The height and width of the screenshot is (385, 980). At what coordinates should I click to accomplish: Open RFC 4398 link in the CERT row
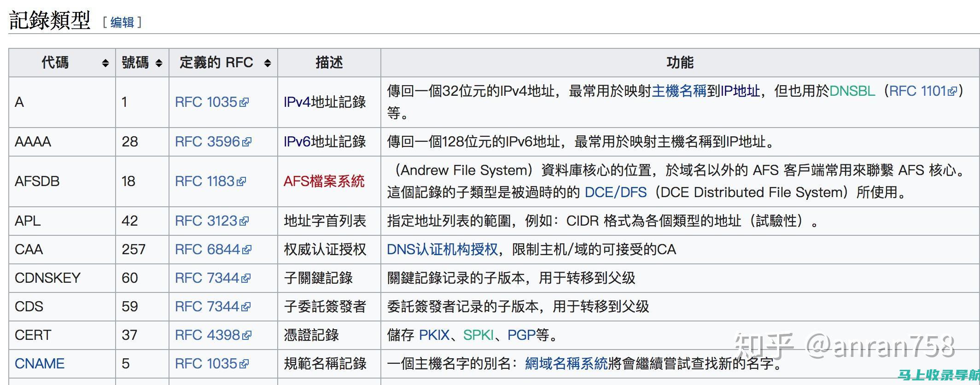(x=213, y=335)
